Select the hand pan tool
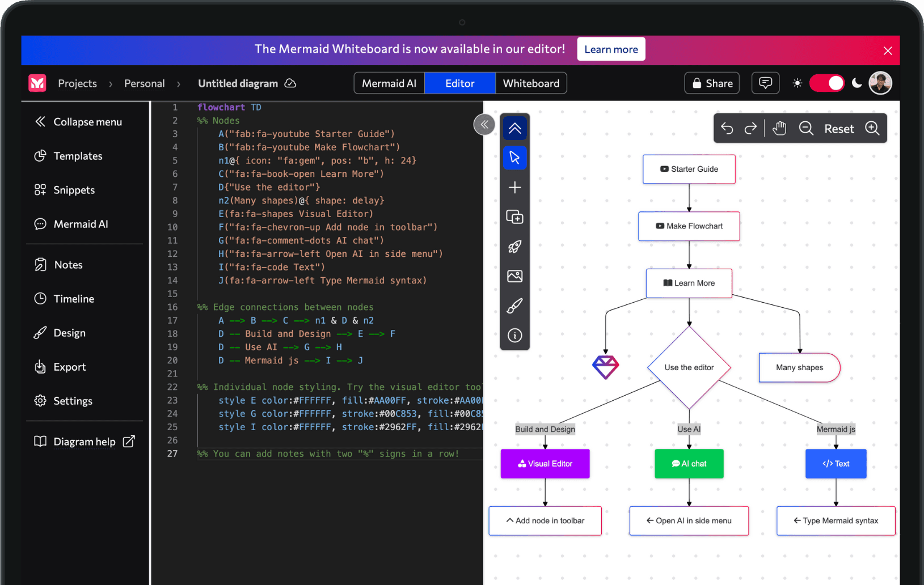924x585 pixels. point(780,129)
